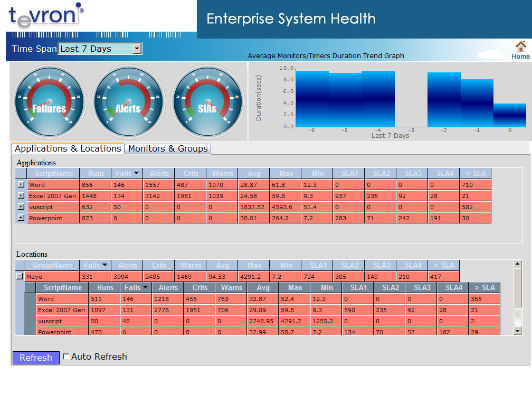Open the SLAs gauge
532x394 pixels.
coord(207,101)
